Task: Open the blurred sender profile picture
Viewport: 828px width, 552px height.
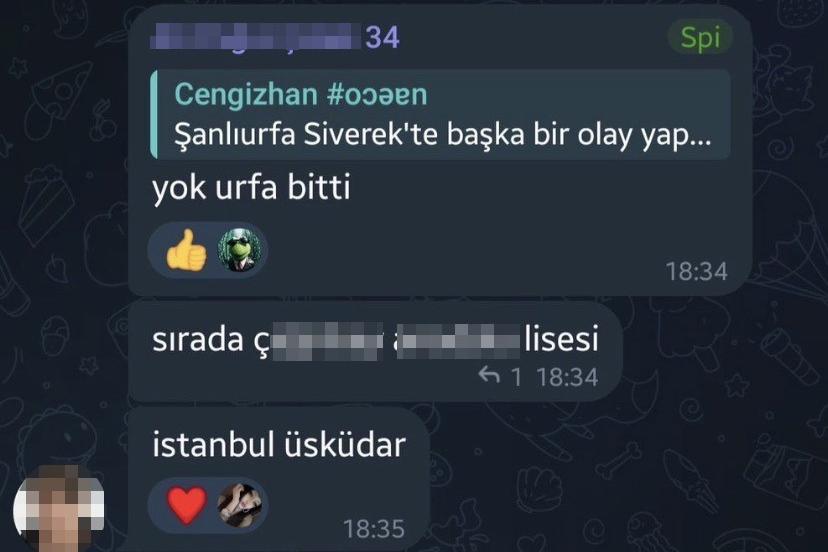Action: click(59, 510)
